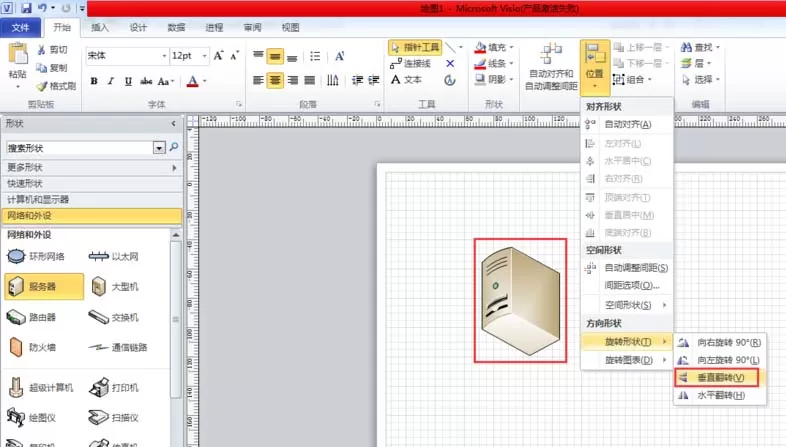Screen dimensions: 786x447
Task: Toggle center text alignment
Action: click(x=275, y=80)
